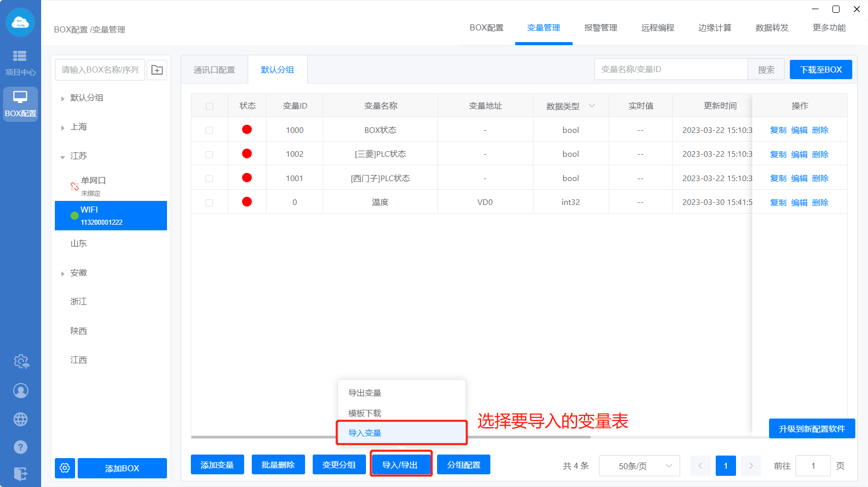Toggle the select-all checkbox in table header
Screen dimensions: 868x487
(210, 107)
